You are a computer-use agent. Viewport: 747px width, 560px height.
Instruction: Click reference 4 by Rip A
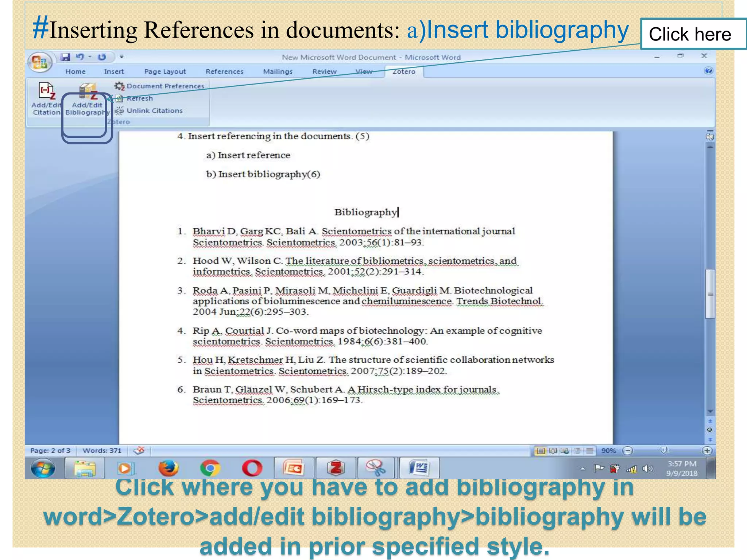click(x=360, y=336)
